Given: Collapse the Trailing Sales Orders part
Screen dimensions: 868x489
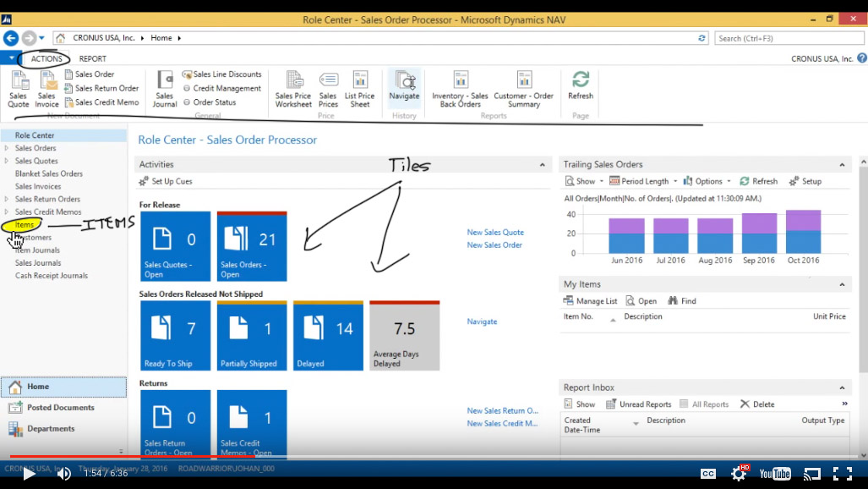Looking at the screenshot, I should click(x=842, y=165).
